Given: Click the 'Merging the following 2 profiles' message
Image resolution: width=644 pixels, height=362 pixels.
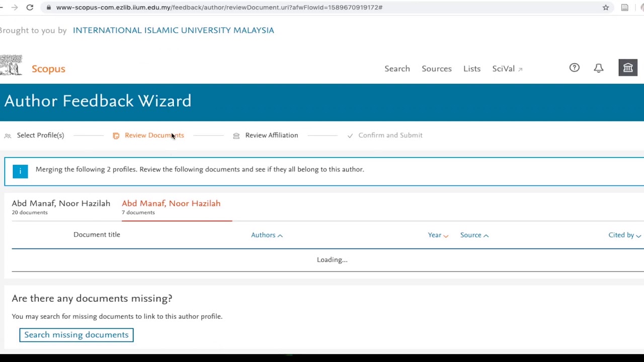Looking at the screenshot, I should [x=200, y=169].
